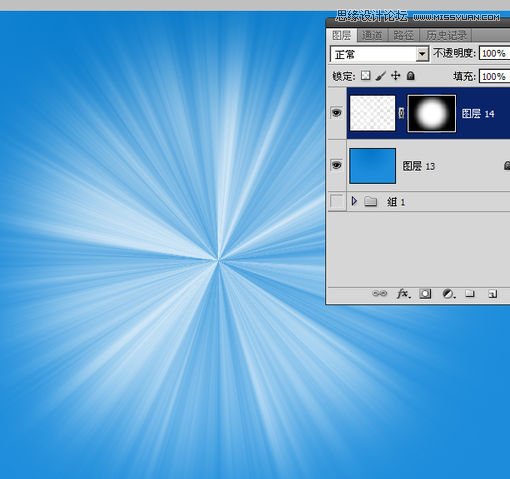Toggle lock position move icon
This screenshot has width=510, height=479.
click(395, 76)
